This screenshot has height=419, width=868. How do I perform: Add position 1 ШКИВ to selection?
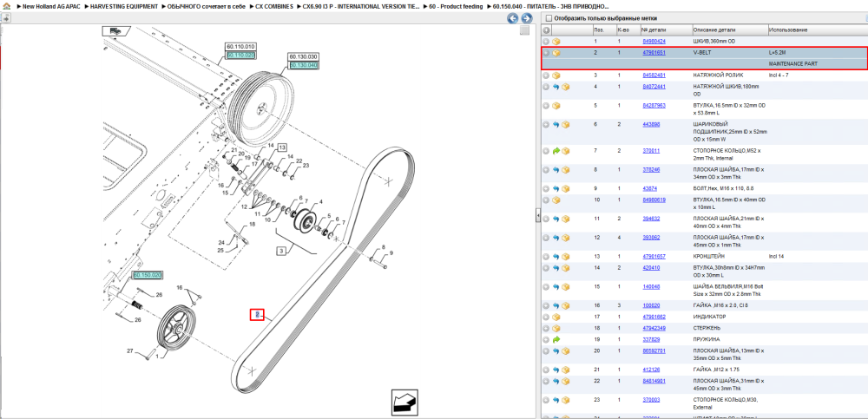pos(546,42)
